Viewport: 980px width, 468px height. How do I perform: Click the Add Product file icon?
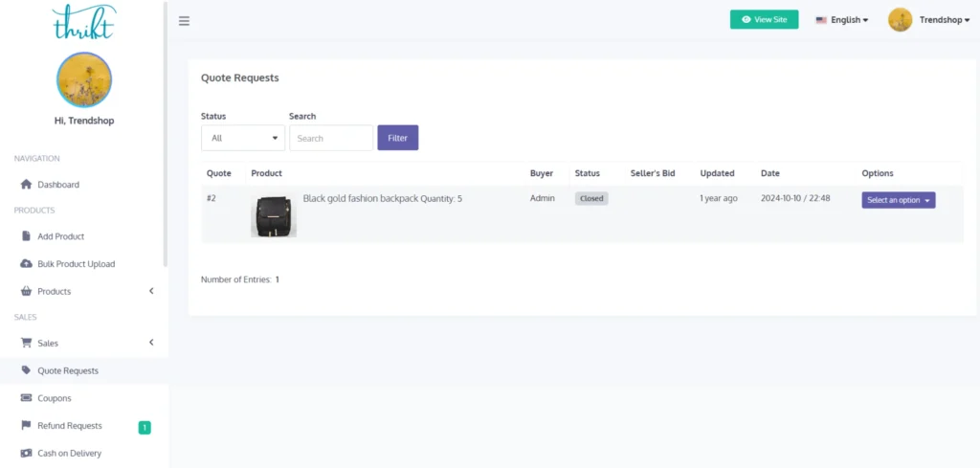[x=27, y=236]
